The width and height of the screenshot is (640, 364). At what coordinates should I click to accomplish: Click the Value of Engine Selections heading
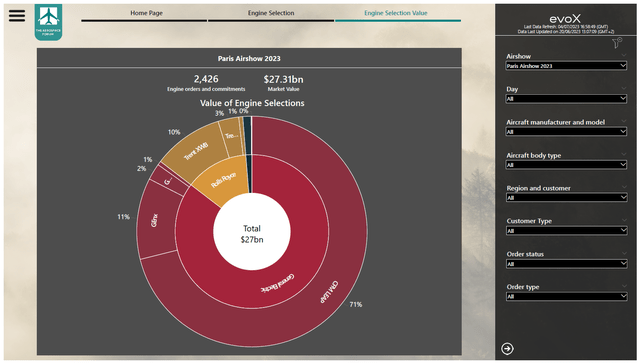[252, 103]
